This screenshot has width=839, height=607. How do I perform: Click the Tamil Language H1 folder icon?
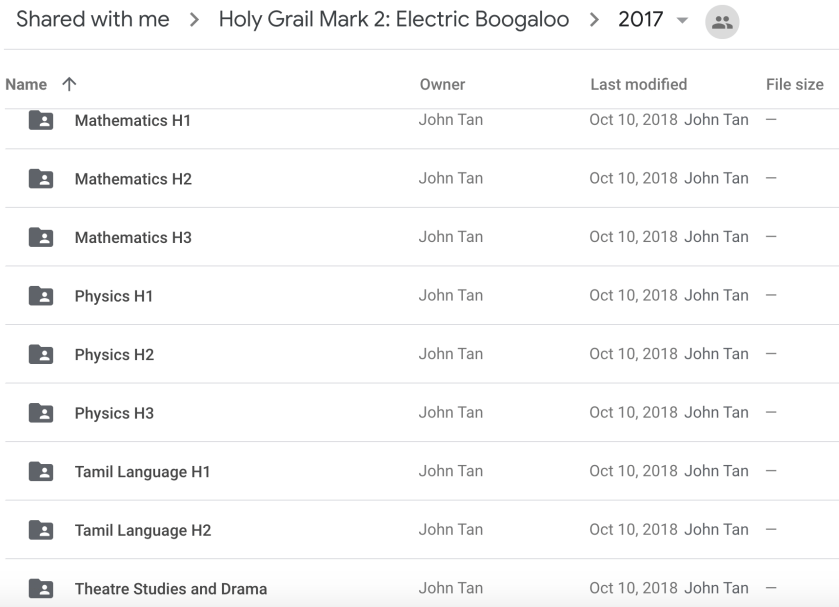pos(41,471)
